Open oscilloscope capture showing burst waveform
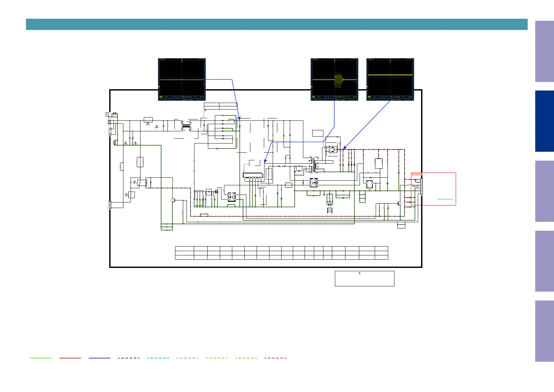Viewport: 554px width, 392px height. (x=334, y=79)
